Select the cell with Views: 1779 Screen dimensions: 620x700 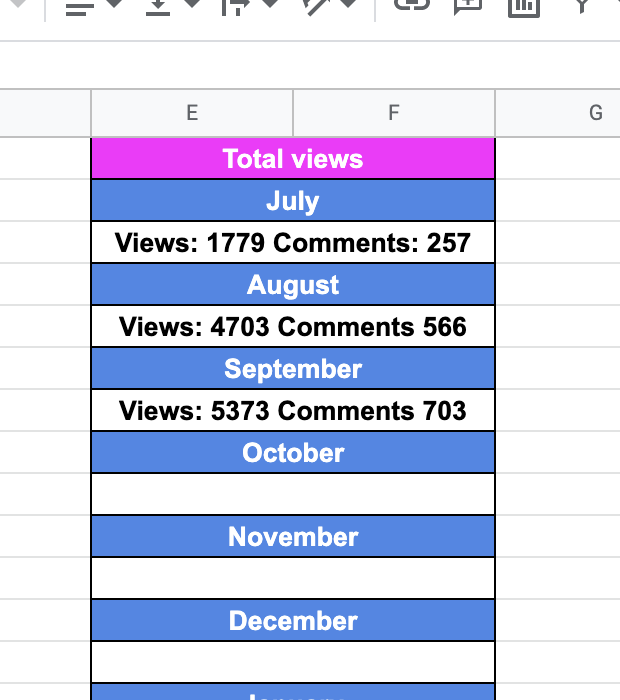pyautogui.click(x=293, y=243)
